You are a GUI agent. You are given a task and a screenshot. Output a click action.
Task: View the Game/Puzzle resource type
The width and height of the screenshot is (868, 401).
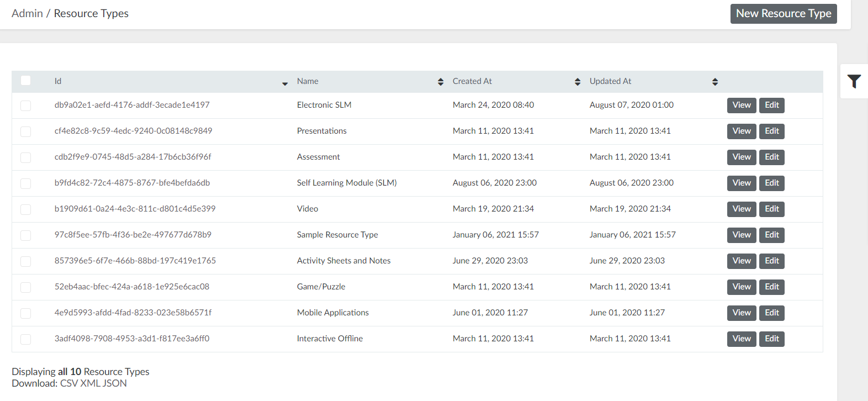point(742,287)
